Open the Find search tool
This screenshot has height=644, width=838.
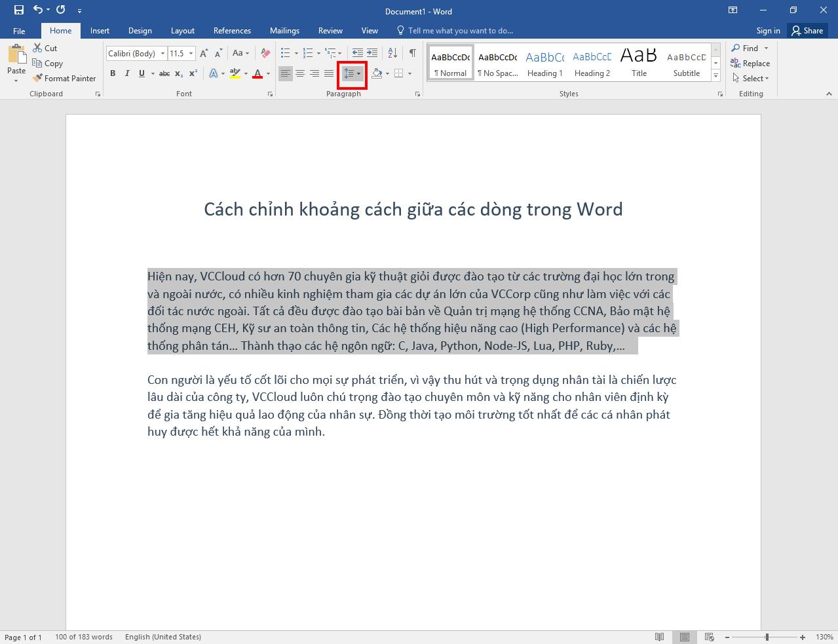point(746,48)
